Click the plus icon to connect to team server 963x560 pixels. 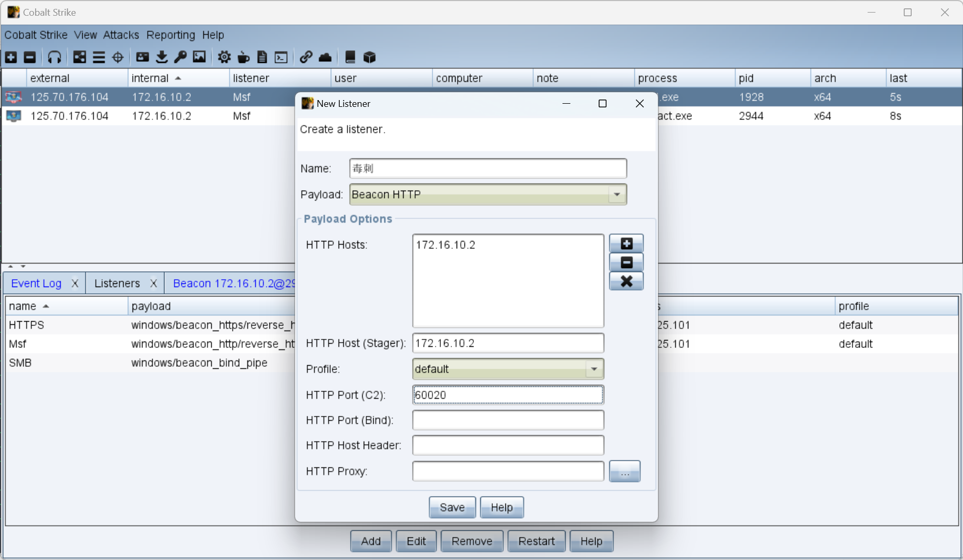point(11,57)
